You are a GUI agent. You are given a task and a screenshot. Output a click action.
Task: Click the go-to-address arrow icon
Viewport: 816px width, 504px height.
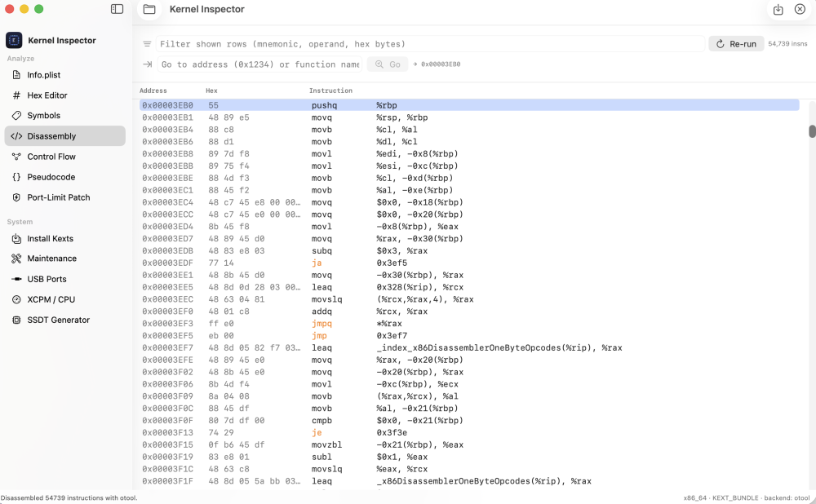coord(147,64)
